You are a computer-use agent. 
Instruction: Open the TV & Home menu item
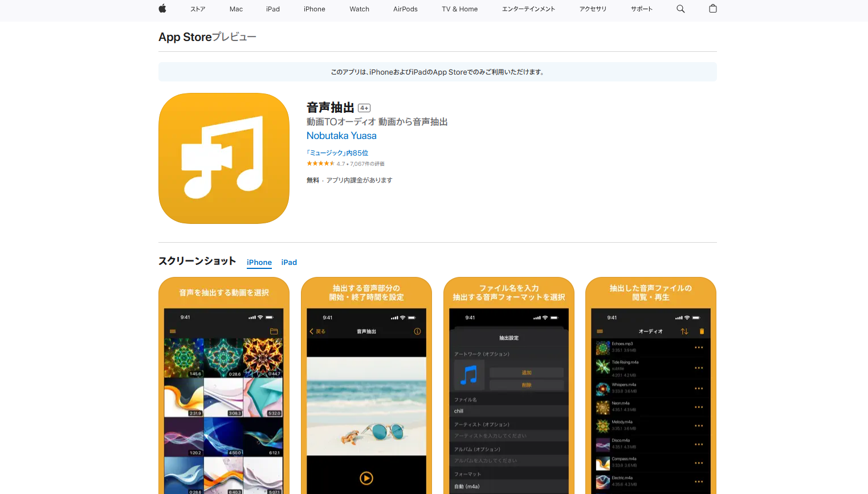point(460,9)
